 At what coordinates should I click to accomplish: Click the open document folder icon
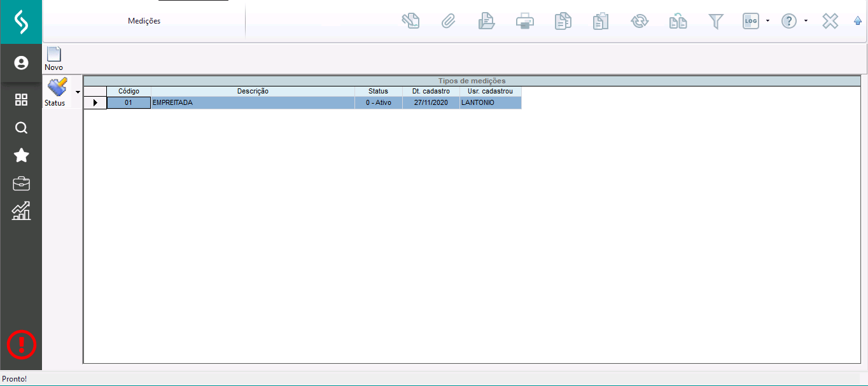[x=487, y=21]
